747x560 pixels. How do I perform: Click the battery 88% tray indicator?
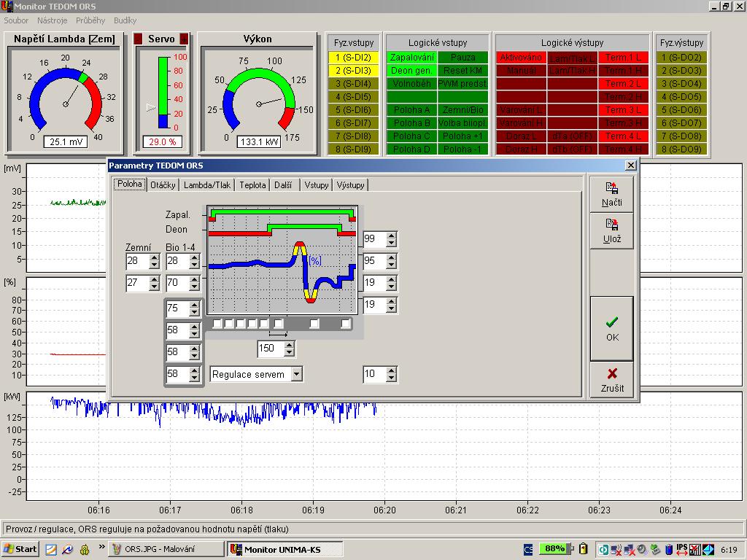click(554, 548)
